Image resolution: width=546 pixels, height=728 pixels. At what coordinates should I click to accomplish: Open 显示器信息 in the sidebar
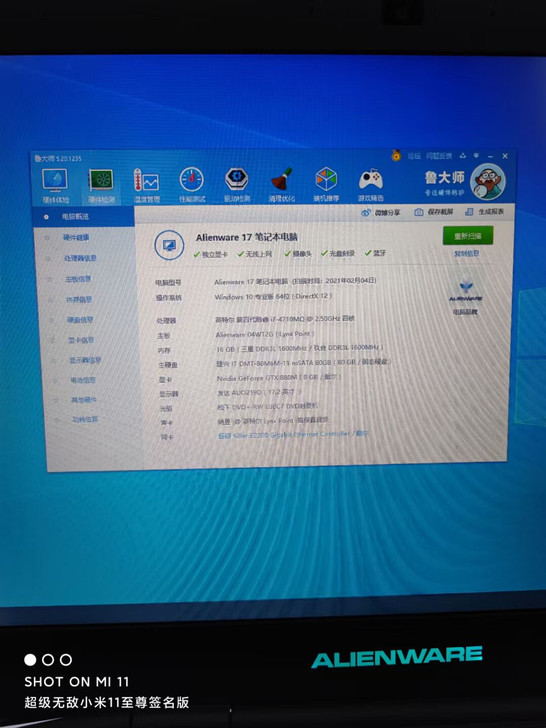85,360
